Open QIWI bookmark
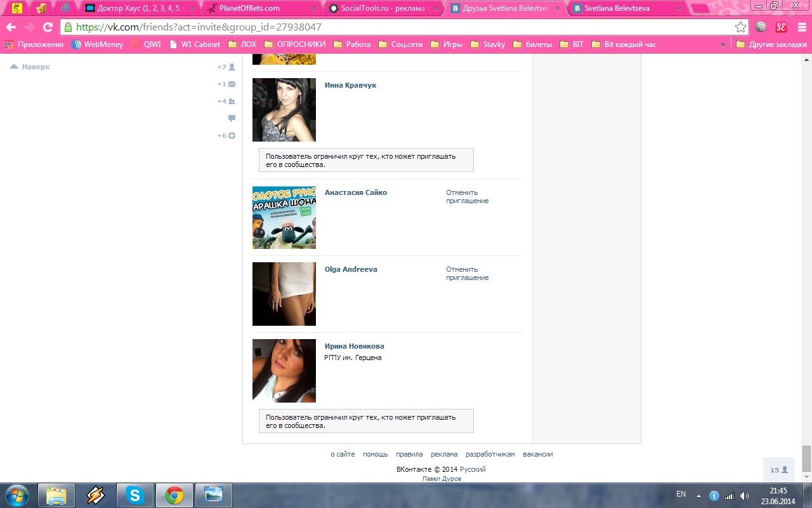The height and width of the screenshot is (508, 812). (x=146, y=44)
